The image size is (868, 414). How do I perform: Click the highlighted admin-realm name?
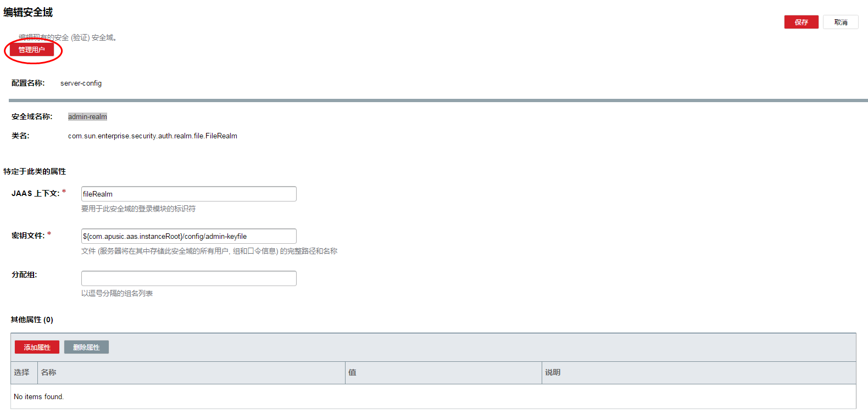pyautogui.click(x=87, y=116)
